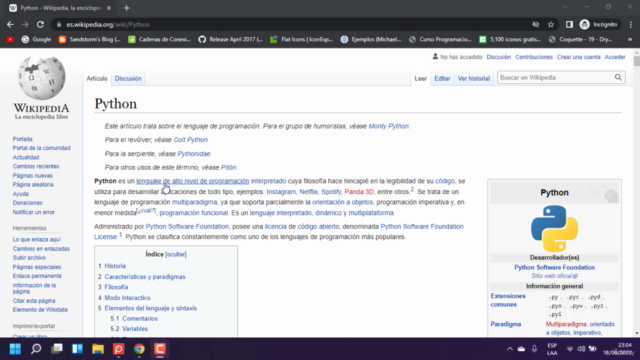The image size is (640, 360).
Task: Click the Wikipedia search magnifier icon
Action: click(618, 78)
